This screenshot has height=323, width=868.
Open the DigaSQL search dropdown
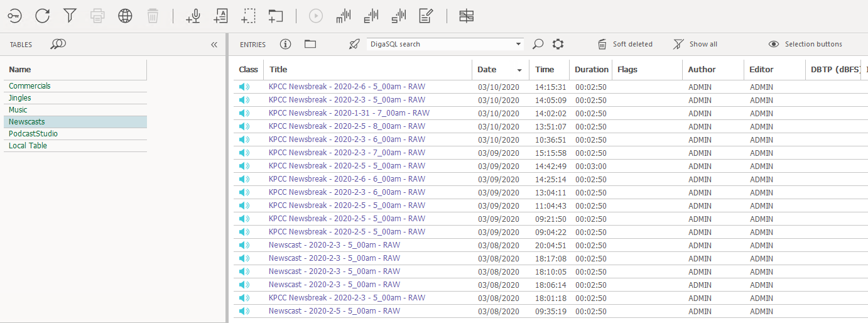point(518,44)
